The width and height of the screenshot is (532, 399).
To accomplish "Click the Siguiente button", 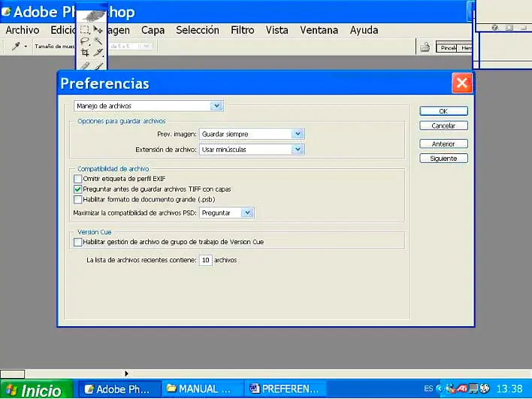I will 443,159.
